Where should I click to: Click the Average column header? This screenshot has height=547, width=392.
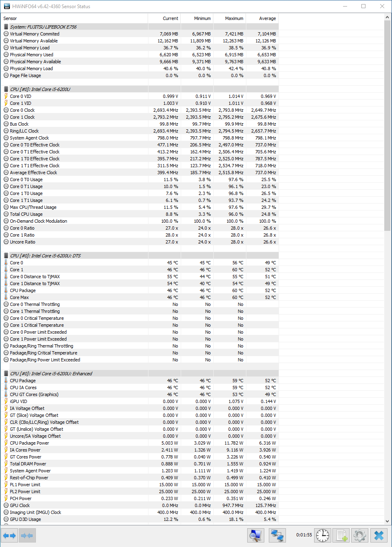click(x=262, y=18)
